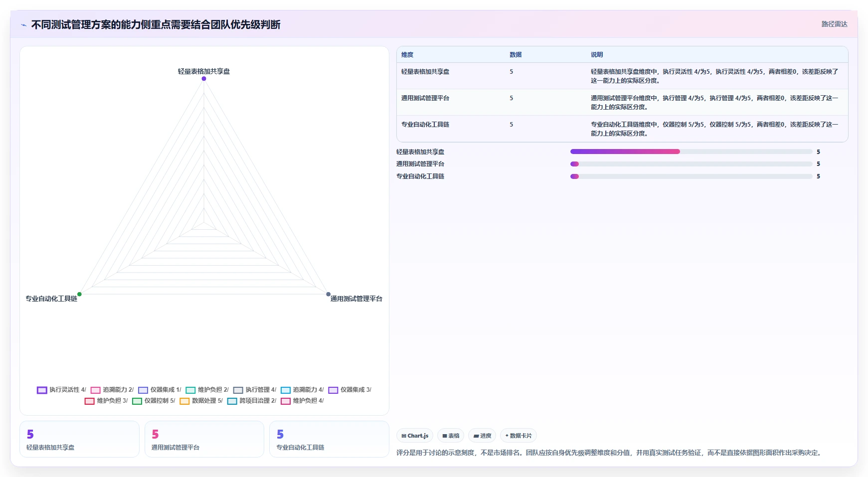This screenshot has height=477, width=868.
Task: Hide the 执行管理 4/ legend series
Action: tap(255, 390)
